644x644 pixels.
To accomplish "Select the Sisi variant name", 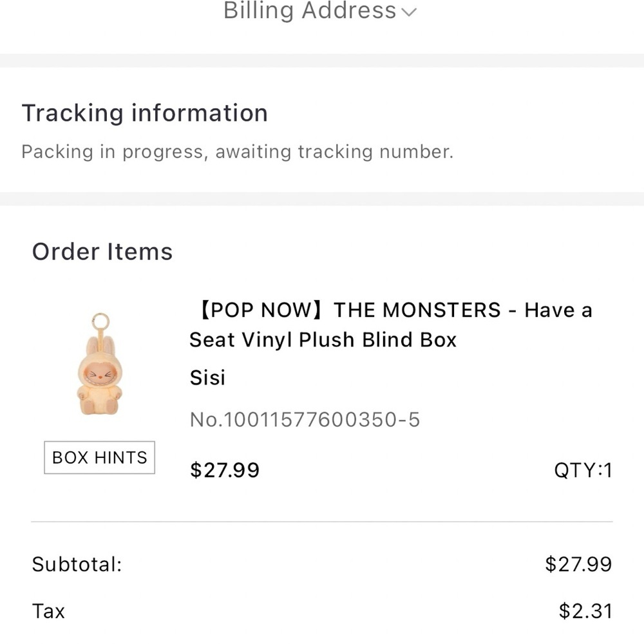I will pyautogui.click(x=207, y=378).
